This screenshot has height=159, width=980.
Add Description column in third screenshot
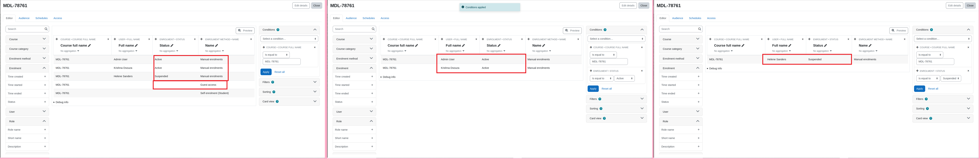[698, 146]
